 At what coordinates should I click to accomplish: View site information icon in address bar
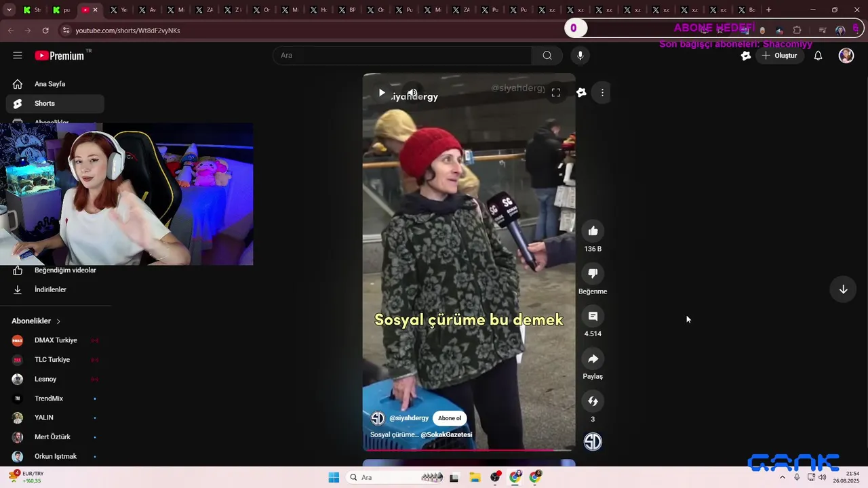pyautogui.click(x=66, y=30)
